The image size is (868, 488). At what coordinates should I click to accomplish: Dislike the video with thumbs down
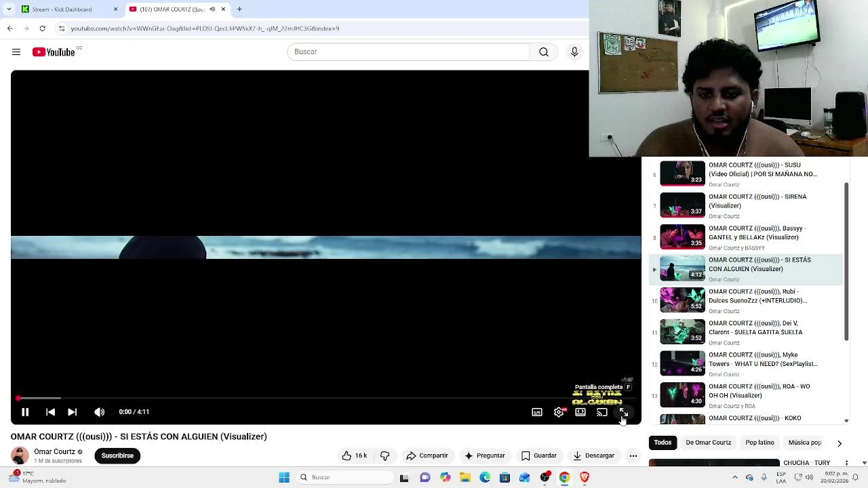click(384, 455)
